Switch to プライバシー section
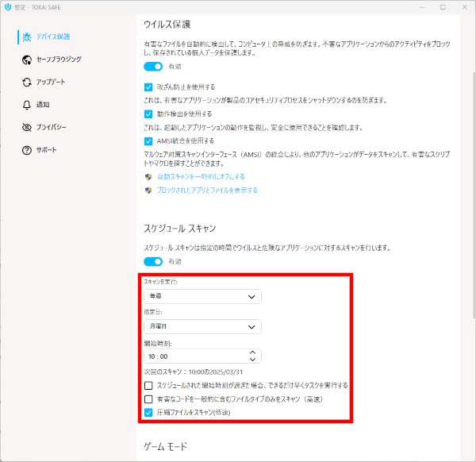476x462 pixels. pyautogui.click(x=51, y=127)
